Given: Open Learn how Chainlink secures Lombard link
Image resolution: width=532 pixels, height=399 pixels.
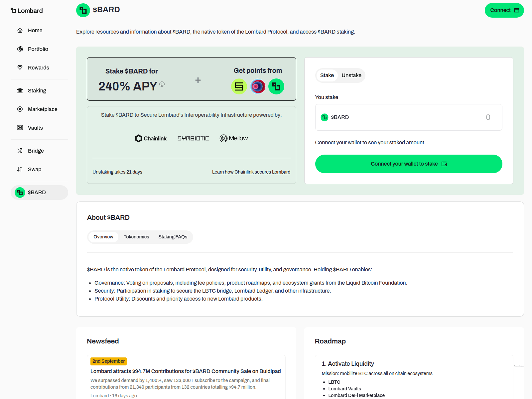Looking at the screenshot, I should 251,172.
